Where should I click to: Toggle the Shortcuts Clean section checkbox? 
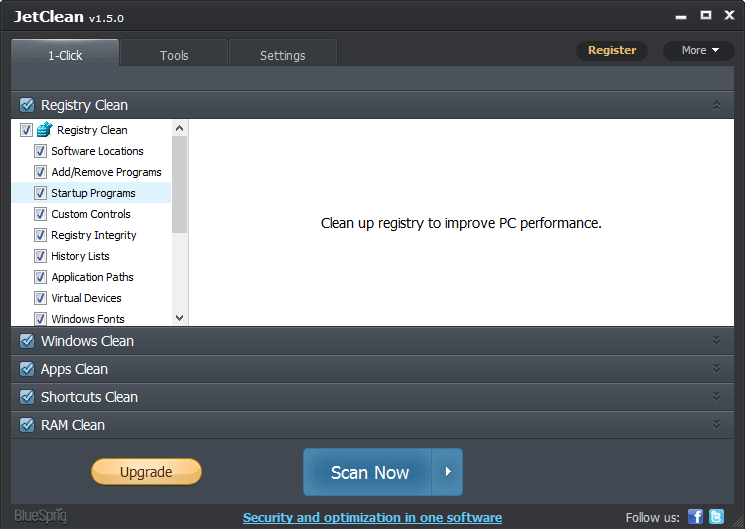click(x=27, y=397)
